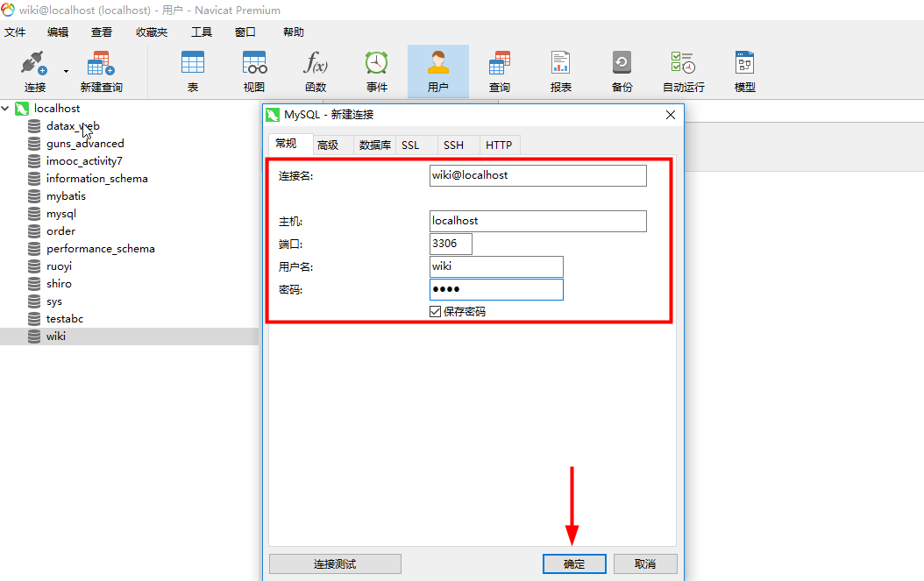Close the MySQL new connection dialog
Viewport: 924px width, 581px height.
pyautogui.click(x=671, y=115)
